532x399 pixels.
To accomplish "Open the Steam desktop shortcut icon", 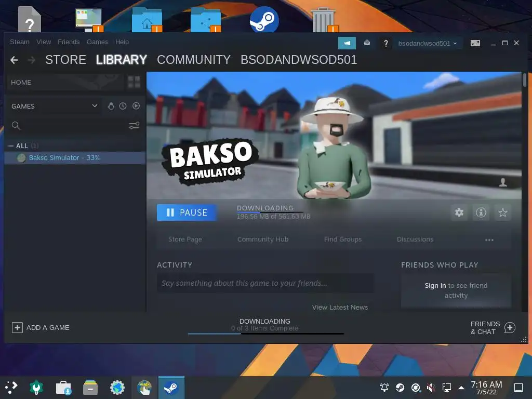I will pyautogui.click(x=264, y=20).
